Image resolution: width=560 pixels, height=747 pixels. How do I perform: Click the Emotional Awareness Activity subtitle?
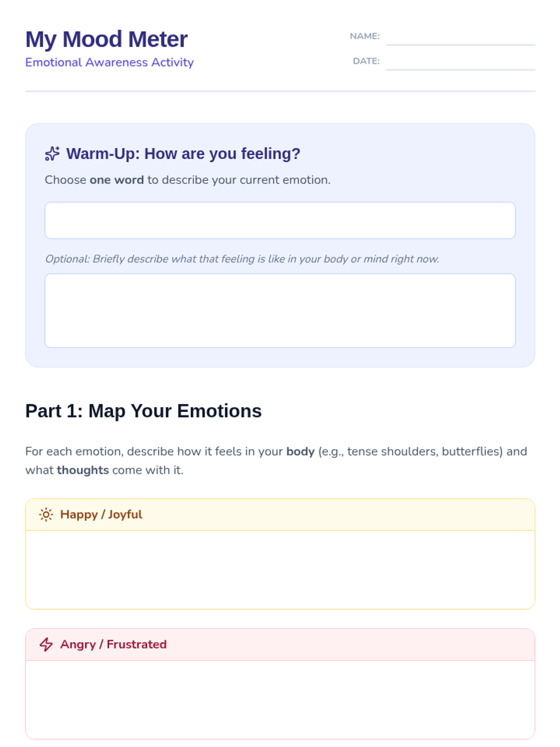coord(109,63)
